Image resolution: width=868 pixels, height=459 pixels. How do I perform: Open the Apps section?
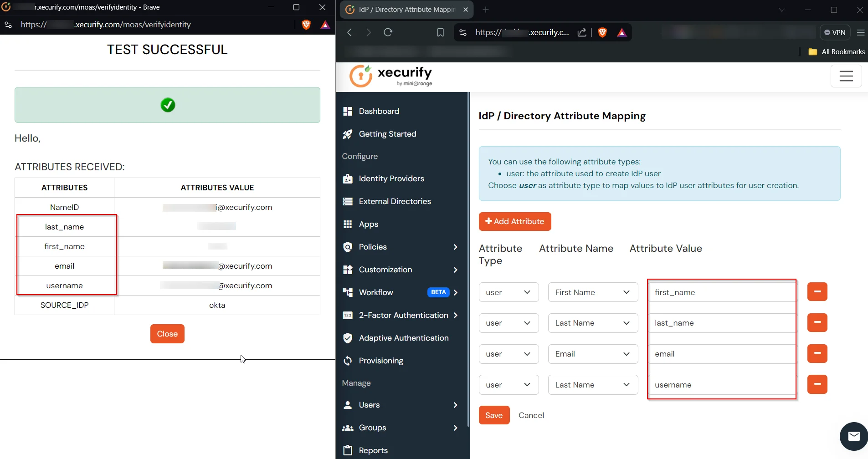368,224
